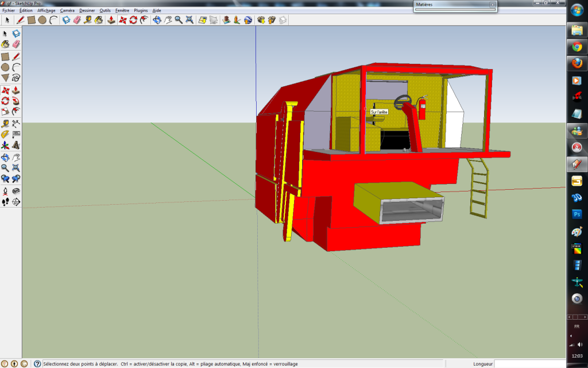Click the FR language indicator
Image resolution: width=588 pixels, height=368 pixels.
[x=577, y=327]
